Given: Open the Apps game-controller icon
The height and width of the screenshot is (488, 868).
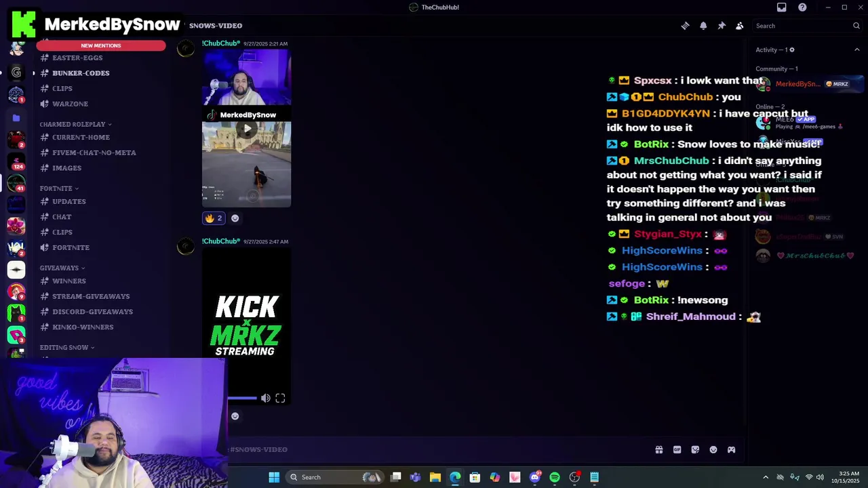Looking at the screenshot, I should point(732,449).
